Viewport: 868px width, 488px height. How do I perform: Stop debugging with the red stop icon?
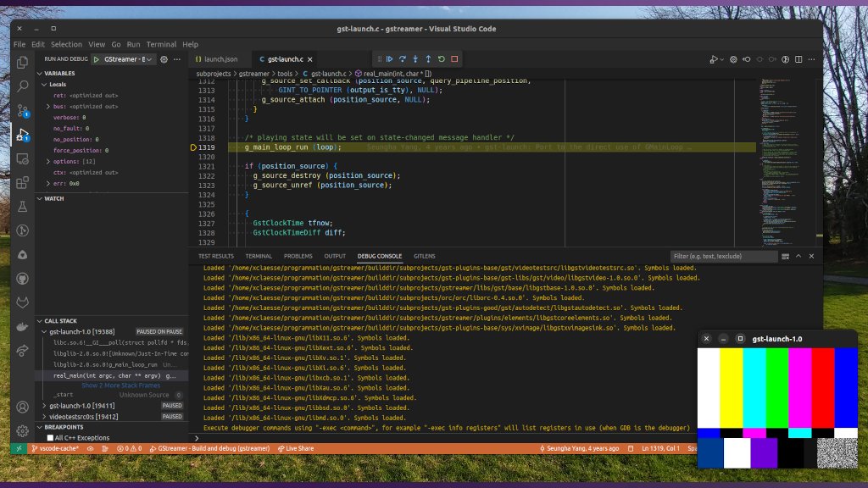pos(454,58)
